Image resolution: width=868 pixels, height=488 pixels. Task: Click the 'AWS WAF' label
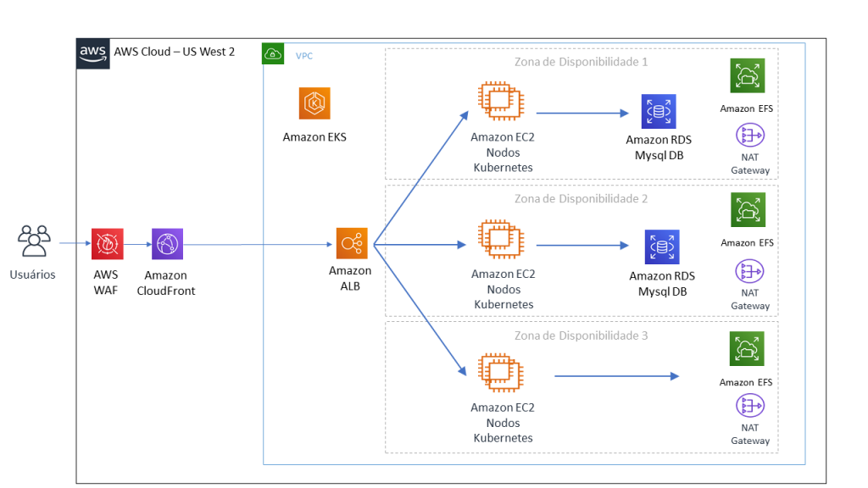106,282
